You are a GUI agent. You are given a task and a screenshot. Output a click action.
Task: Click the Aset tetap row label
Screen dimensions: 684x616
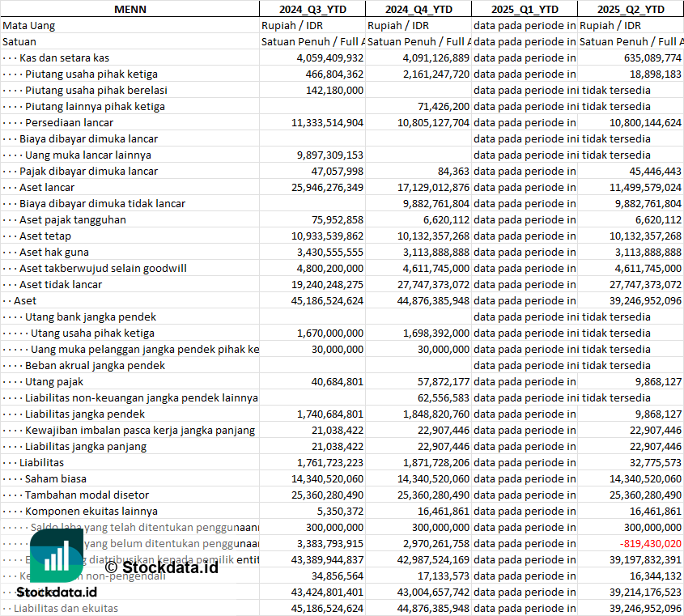click(45, 236)
